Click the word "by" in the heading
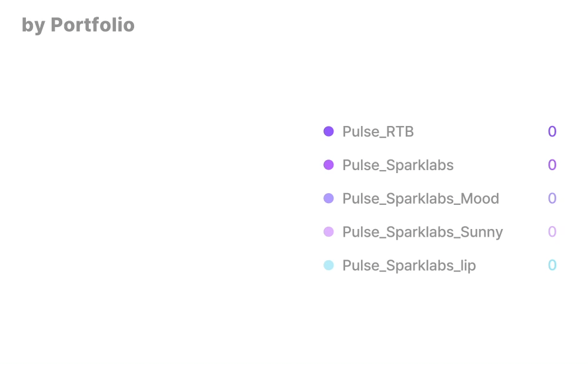 pyautogui.click(x=34, y=26)
